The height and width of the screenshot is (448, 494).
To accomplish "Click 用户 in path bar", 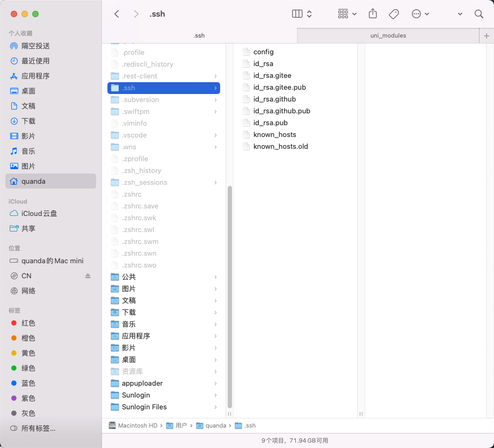I will point(177,425).
